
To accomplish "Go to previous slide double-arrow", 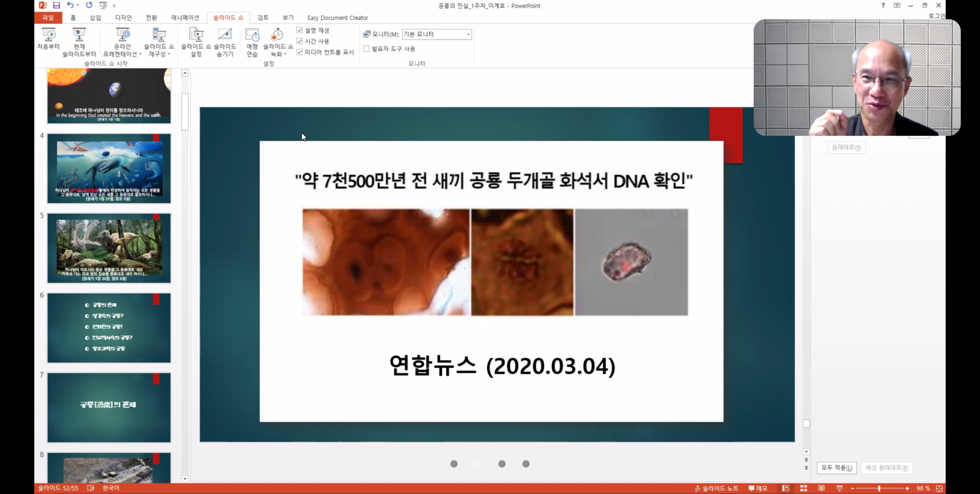I will coord(806,460).
